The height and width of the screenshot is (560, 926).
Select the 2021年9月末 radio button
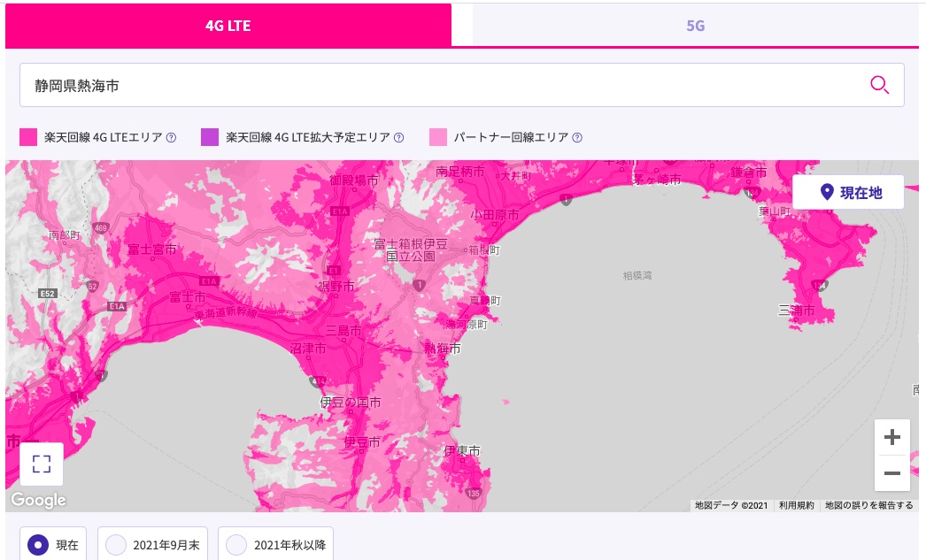coord(116,545)
